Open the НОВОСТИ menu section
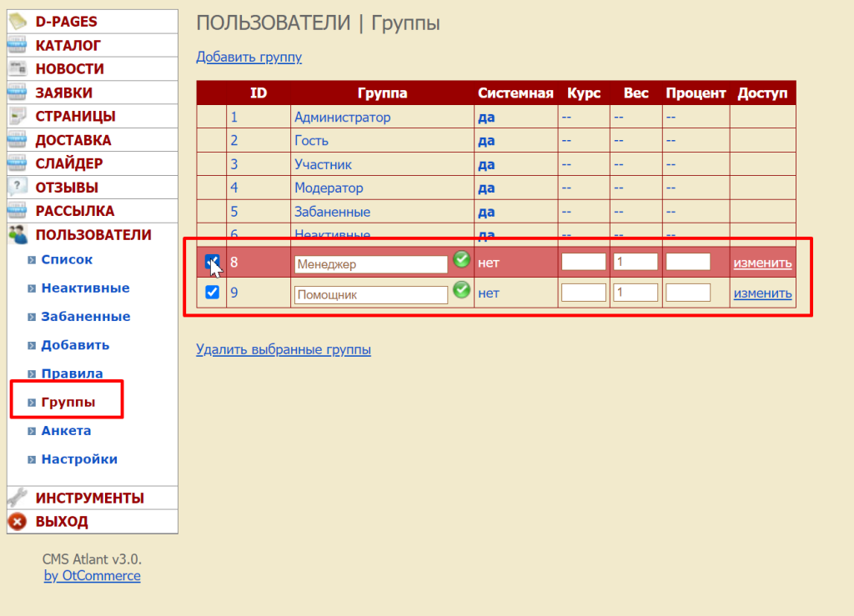This screenshot has width=854, height=616. (70, 68)
